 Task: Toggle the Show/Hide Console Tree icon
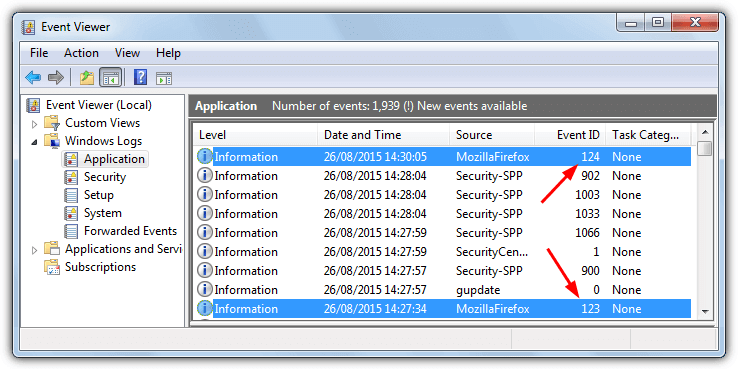[111, 77]
